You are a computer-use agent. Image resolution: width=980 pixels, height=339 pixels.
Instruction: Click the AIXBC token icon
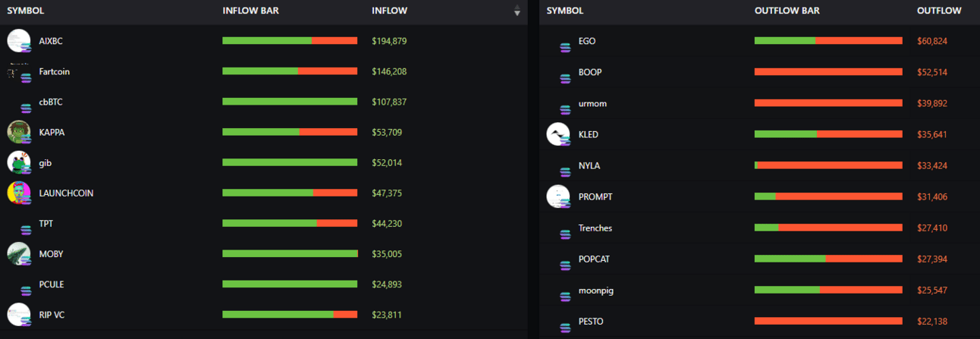(18, 40)
